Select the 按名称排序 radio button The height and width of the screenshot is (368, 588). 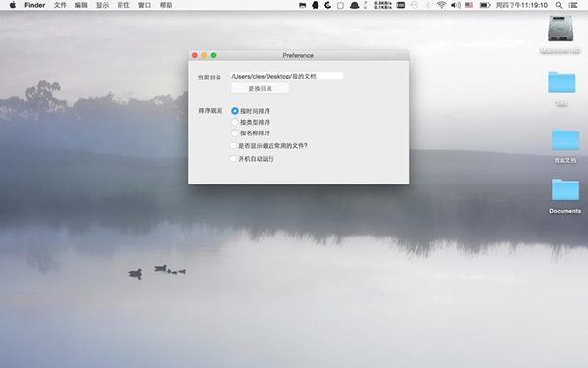tap(235, 132)
